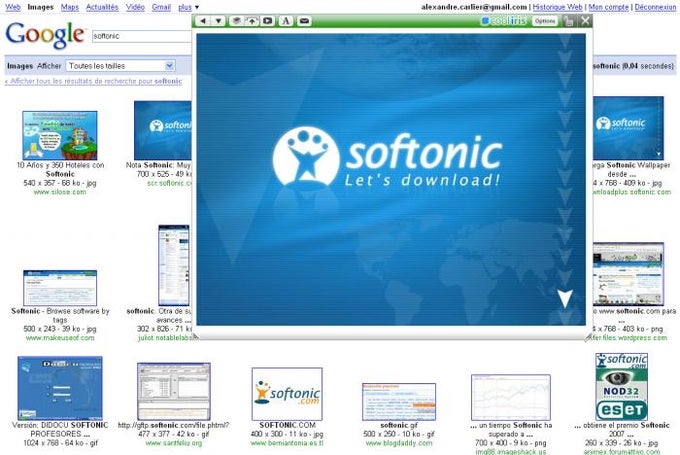The height and width of the screenshot is (455, 680).
Task: Click the lock/pin icon in Cooliris toolbar
Action: 568,21
